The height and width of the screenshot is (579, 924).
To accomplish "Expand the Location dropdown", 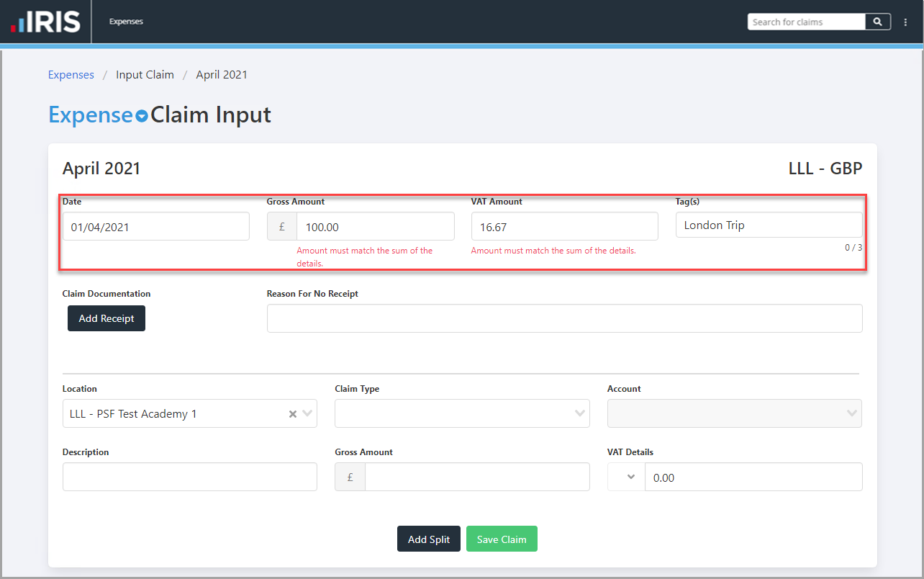I will coord(307,414).
